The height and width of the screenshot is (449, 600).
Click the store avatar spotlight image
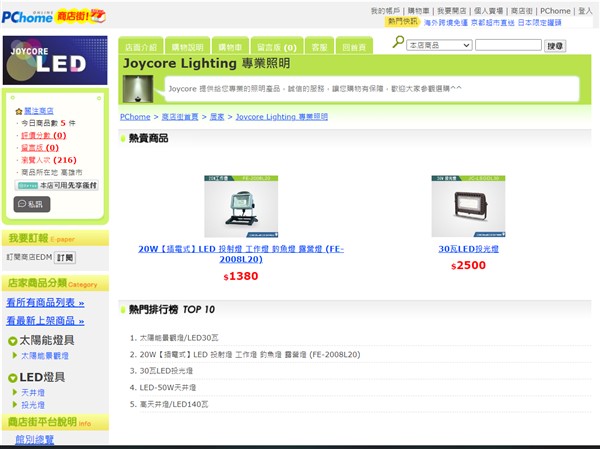pyautogui.click(x=138, y=89)
